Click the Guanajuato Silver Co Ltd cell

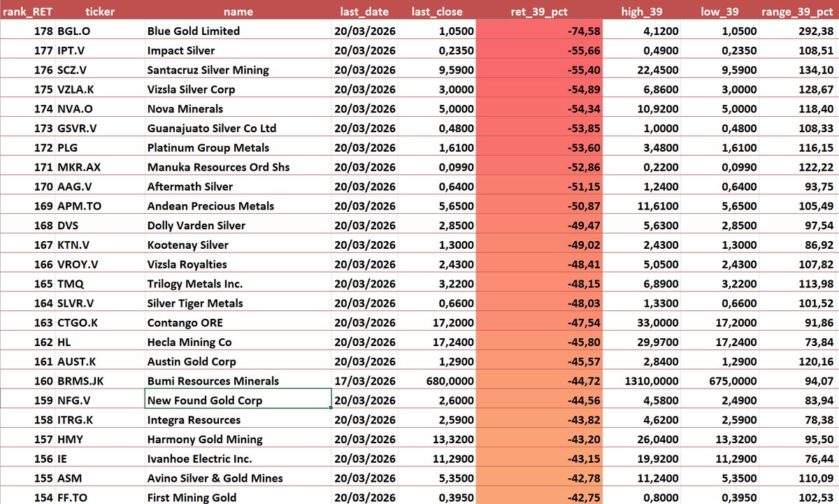pos(238,128)
